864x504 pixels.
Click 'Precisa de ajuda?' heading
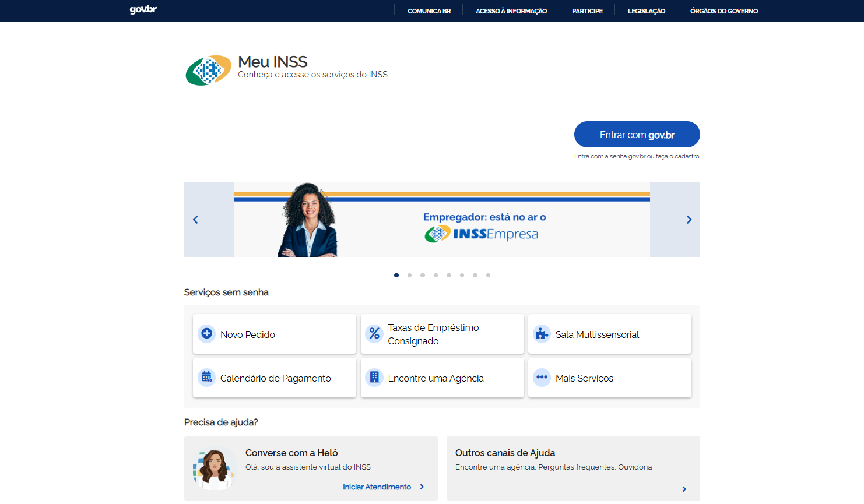pyautogui.click(x=221, y=422)
